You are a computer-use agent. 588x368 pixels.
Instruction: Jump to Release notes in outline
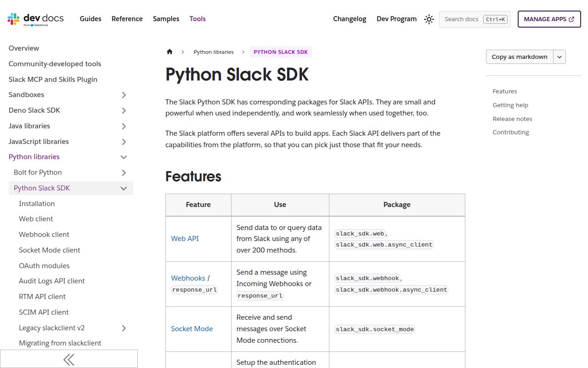pyautogui.click(x=512, y=119)
